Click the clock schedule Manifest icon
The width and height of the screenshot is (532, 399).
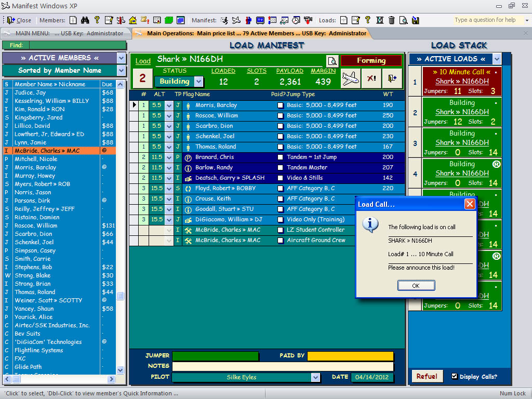(x=296, y=20)
